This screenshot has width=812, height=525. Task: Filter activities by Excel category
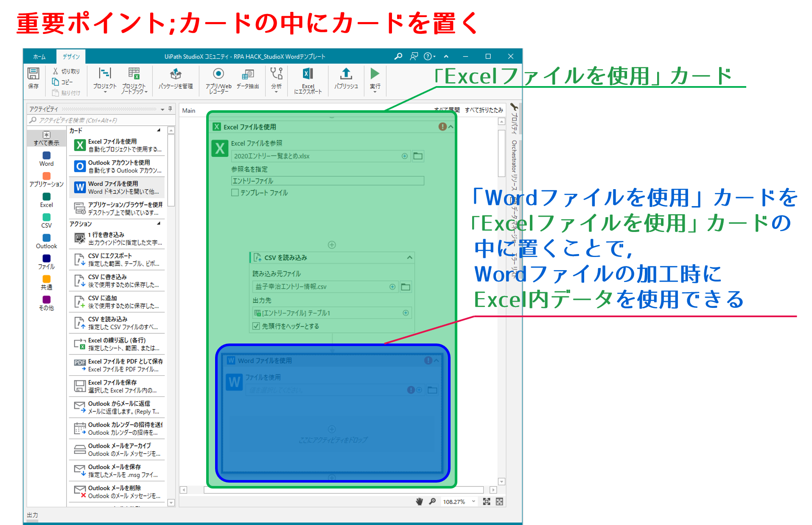[x=47, y=201]
